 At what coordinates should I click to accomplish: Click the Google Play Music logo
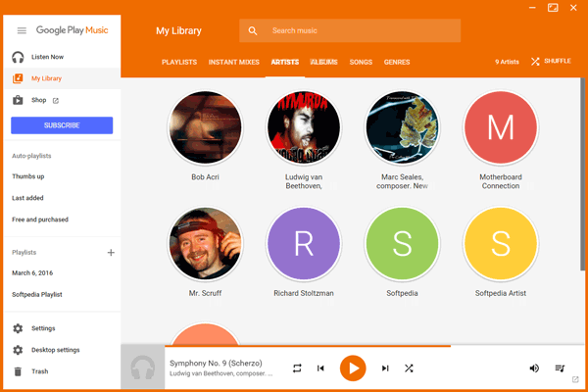(72, 30)
